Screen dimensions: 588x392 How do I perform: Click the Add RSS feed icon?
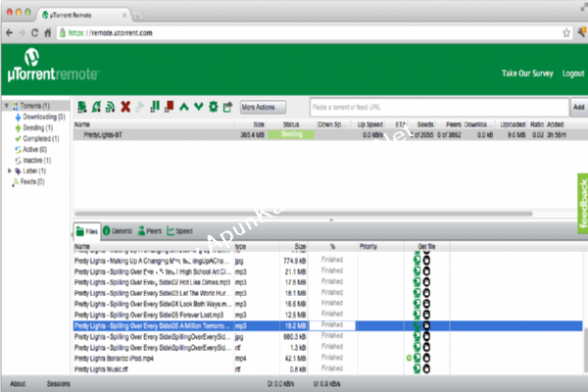[x=110, y=107]
